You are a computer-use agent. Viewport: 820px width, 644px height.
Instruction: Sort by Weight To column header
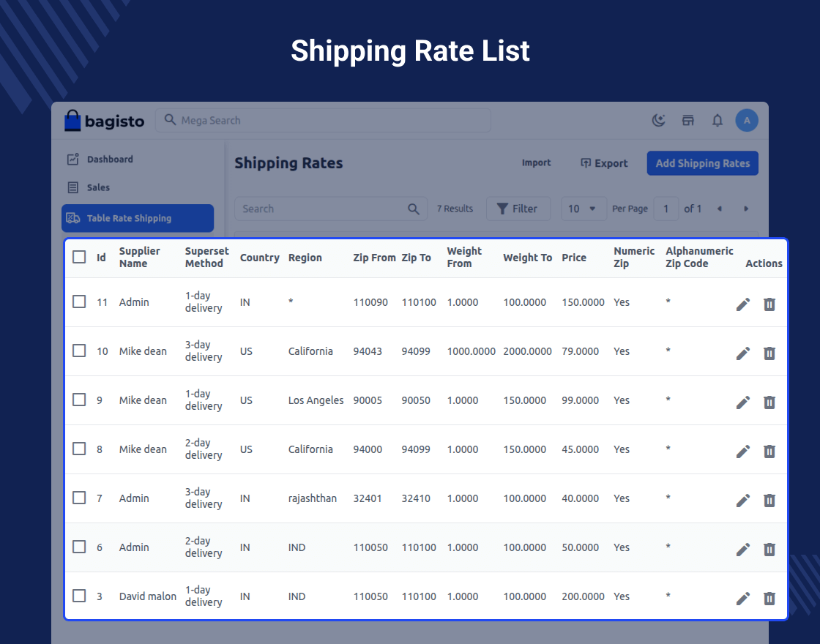[x=527, y=258]
